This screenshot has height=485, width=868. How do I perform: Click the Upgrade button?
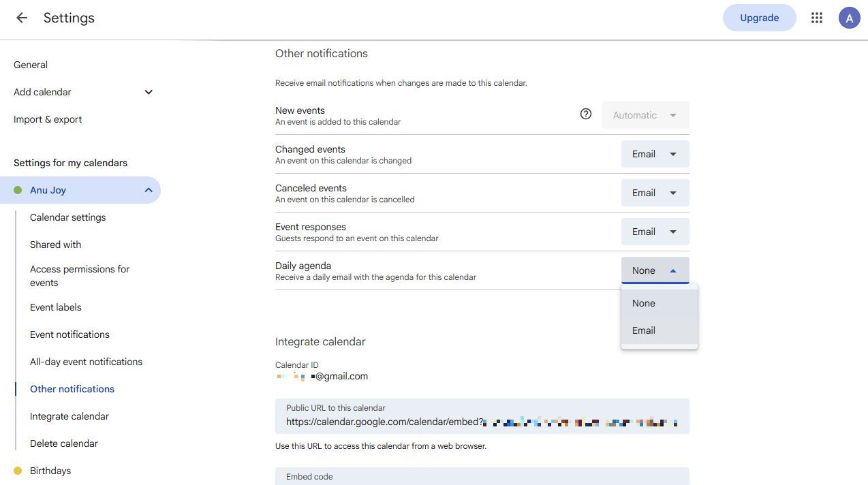click(759, 18)
